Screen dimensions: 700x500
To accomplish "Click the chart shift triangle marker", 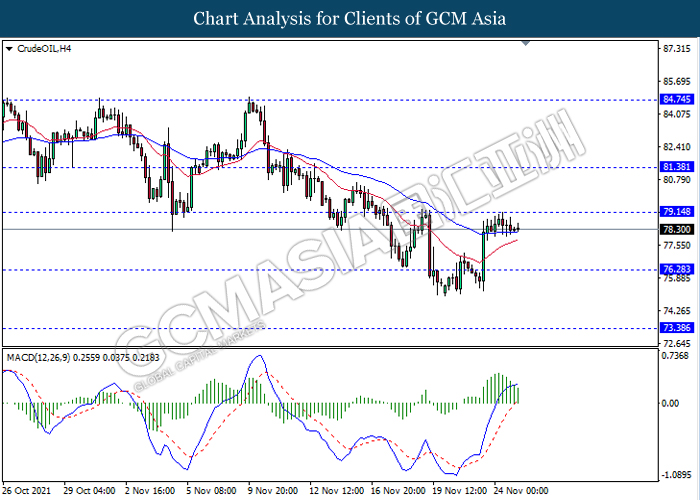I will pyautogui.click(x=526, y=43).
